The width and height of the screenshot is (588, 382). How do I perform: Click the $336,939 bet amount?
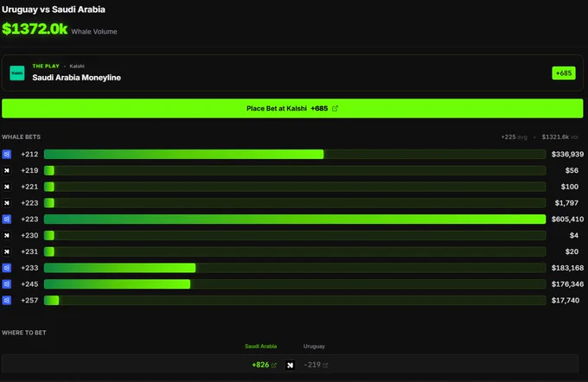(x=567, y=154)
